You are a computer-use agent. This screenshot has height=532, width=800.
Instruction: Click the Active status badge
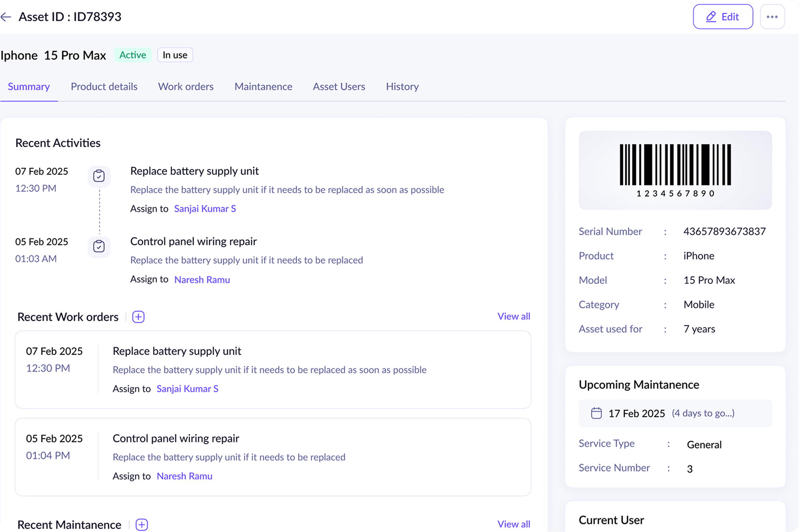(x=133, y=55)
